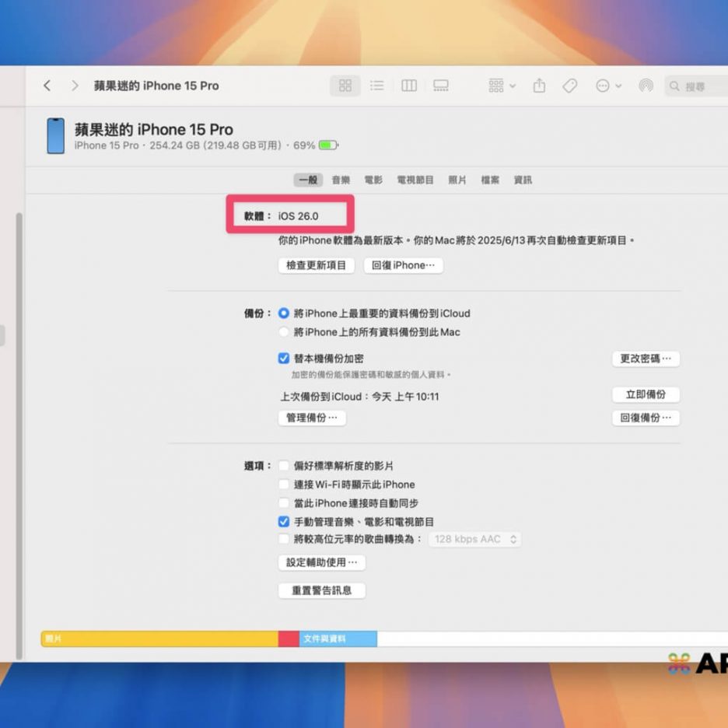Switch to column view
Image resolution: width=728 pixels, height=728 pixels.
click(x=409, y=86)
